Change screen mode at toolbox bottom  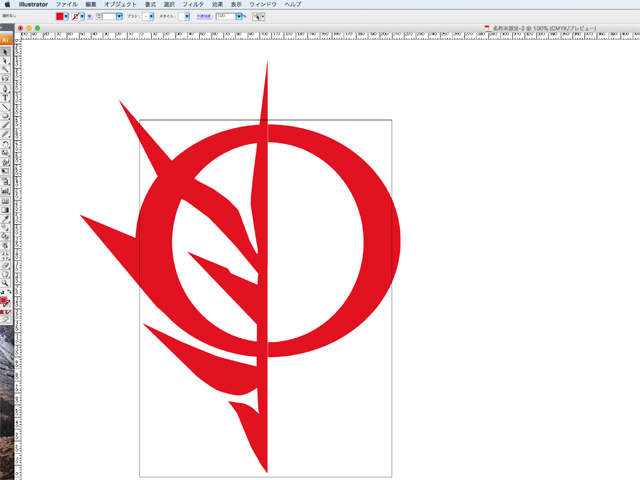point(5,320)
